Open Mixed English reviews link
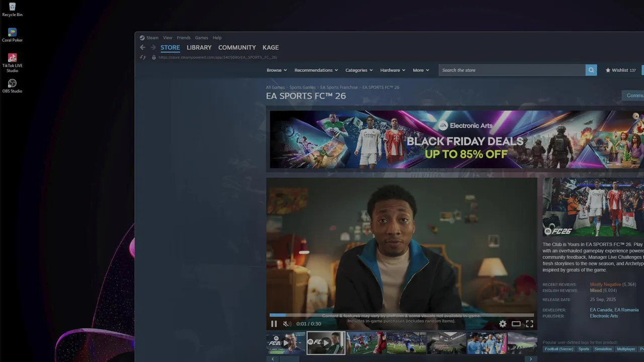 pos(596,291)
